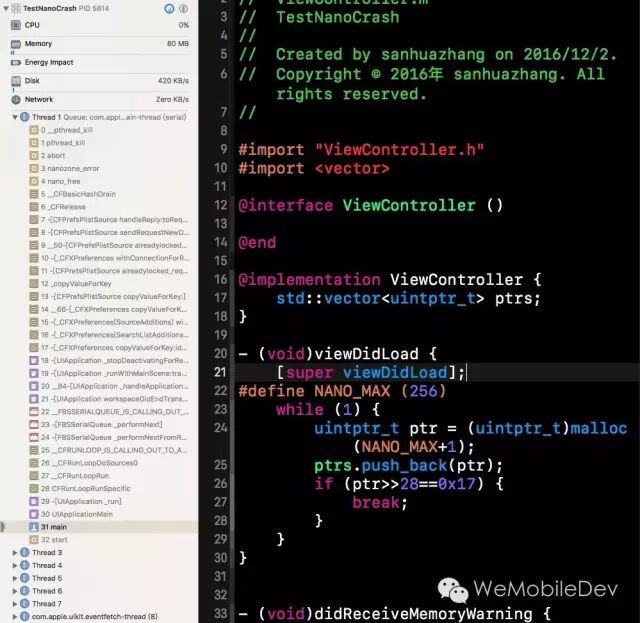Click the break statement
Viewport: 640px width, 623px height.
tap(376, 503)
